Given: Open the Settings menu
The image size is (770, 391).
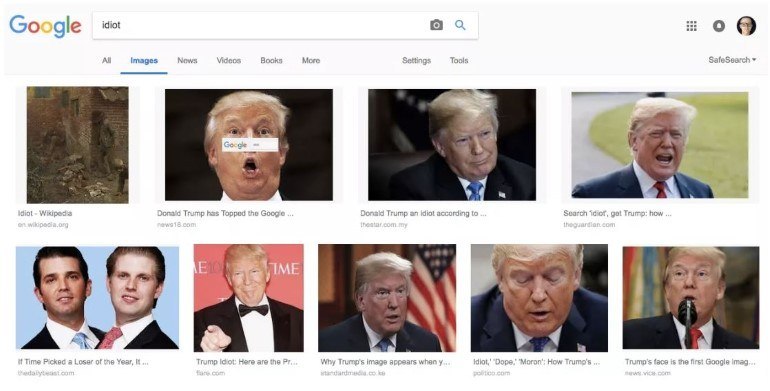Looking at the screenshot, I should tap(416, 60).
